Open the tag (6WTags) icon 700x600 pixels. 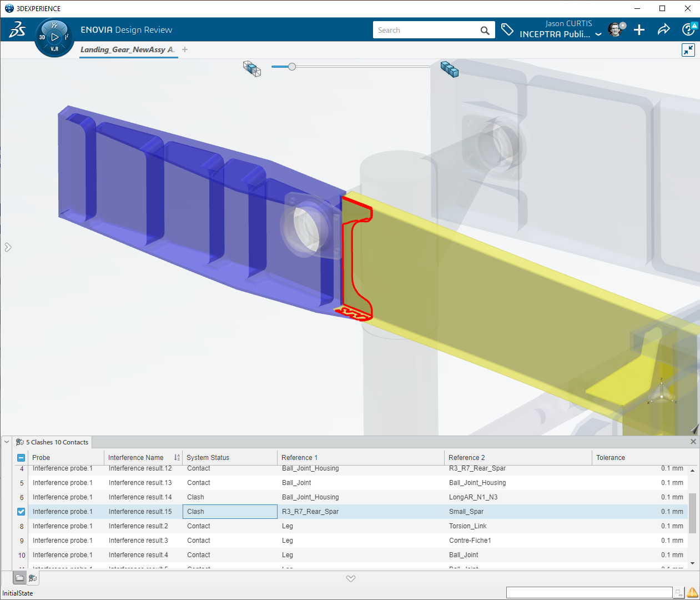(x=507, y=30)
